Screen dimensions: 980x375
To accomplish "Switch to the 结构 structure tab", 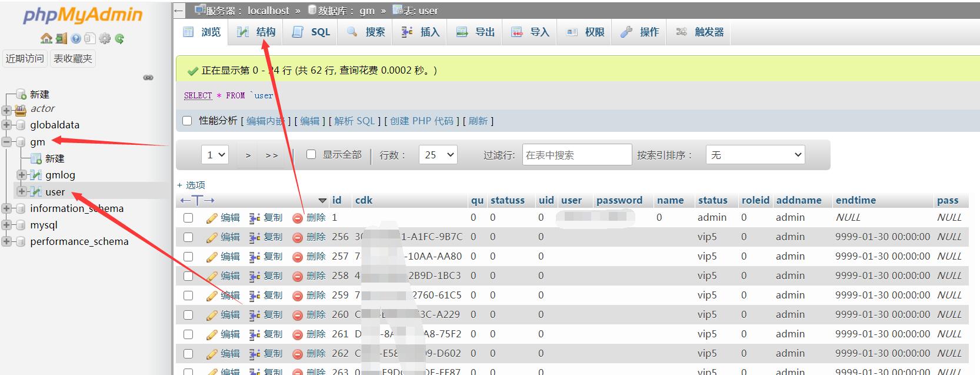I will (x=256, y=32).
